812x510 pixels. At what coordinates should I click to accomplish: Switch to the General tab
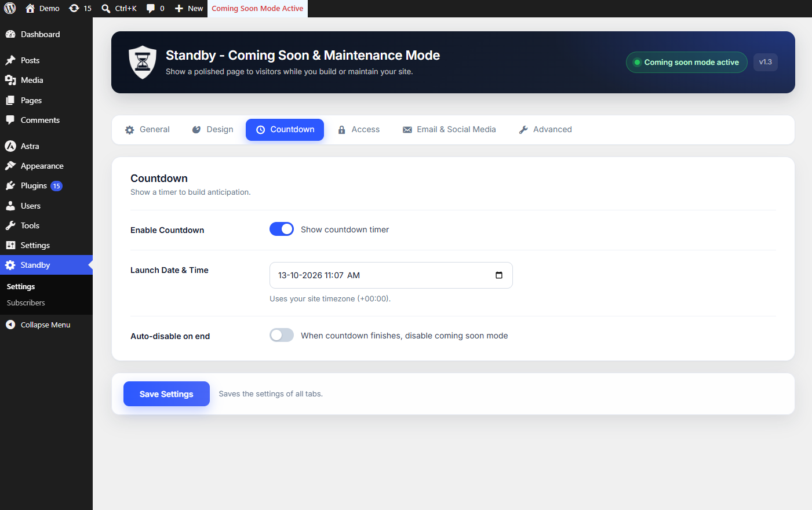tap(148, 130)
